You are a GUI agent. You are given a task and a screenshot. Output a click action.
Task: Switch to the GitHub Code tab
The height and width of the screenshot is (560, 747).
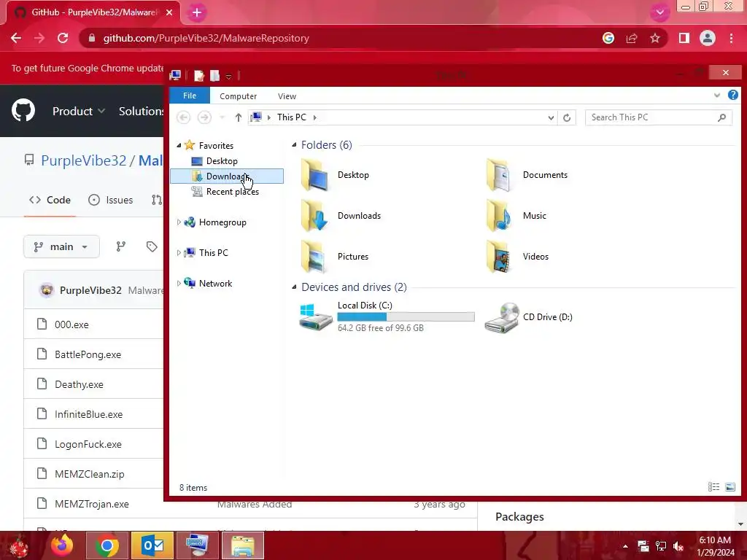50,200
